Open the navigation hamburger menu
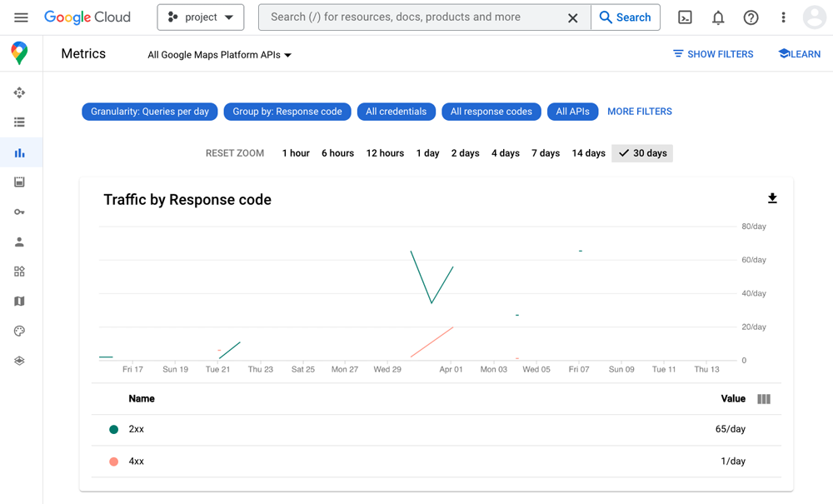Viewport: 833px width, 504px height. pos(21,17)
